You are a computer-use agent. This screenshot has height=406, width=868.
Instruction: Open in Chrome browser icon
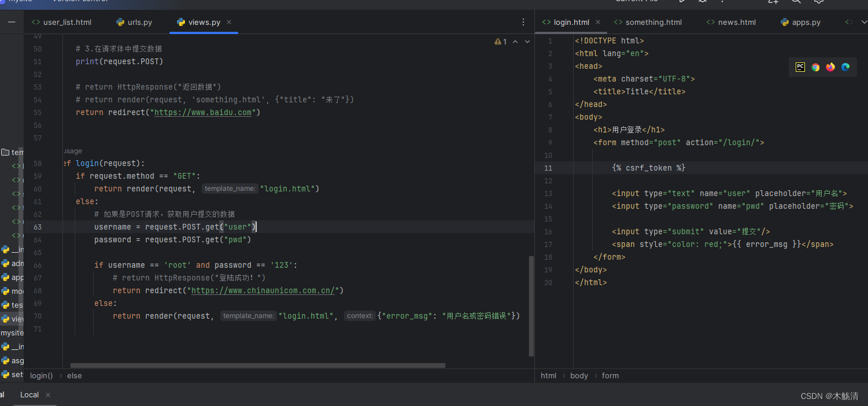(x=815, y=67)
